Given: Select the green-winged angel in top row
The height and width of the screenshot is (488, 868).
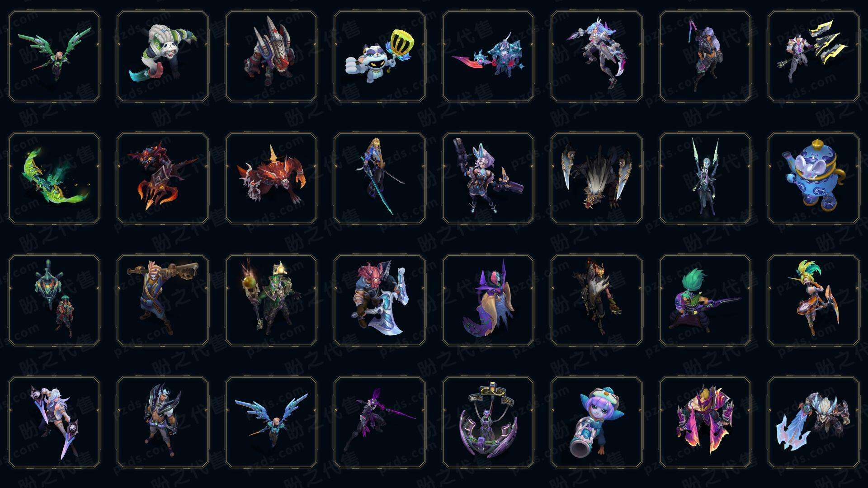Looking at the screenshot, I should click(54, 56).
